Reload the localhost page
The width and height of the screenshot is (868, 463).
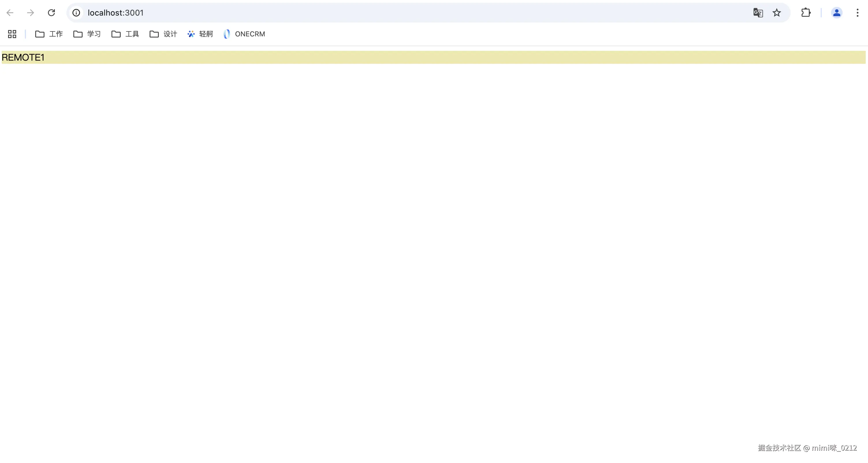pyautogui.click(x=51, y=13)
